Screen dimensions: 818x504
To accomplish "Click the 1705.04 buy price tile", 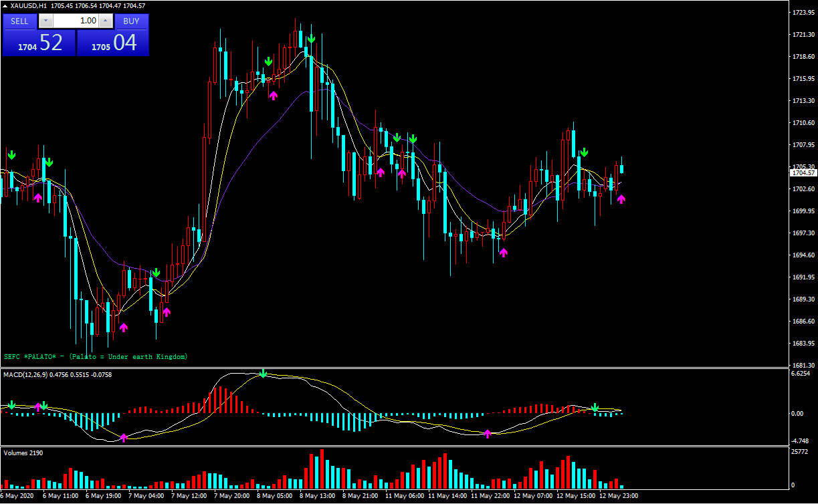I will pyautogui.click(x=113, y=43).
